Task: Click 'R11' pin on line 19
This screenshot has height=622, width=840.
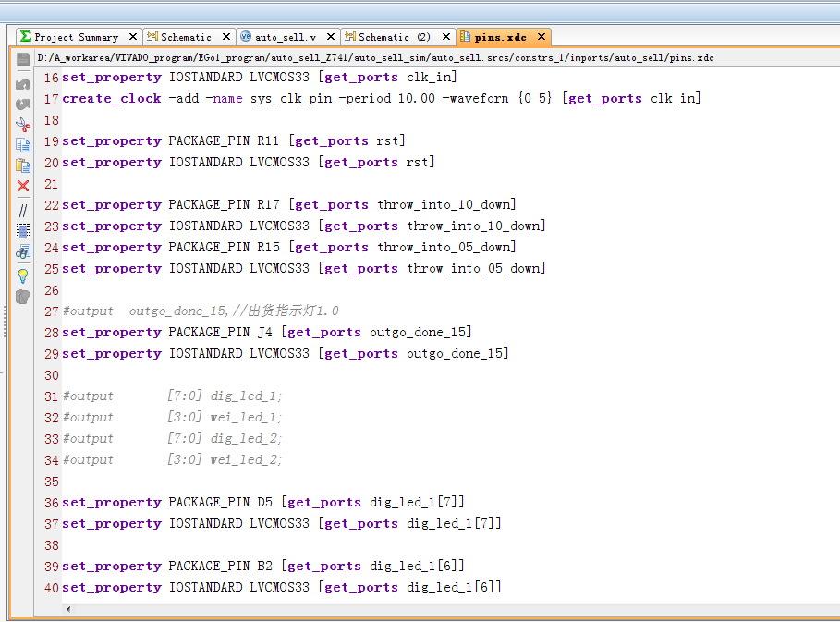Action: [x=268, y=140]
